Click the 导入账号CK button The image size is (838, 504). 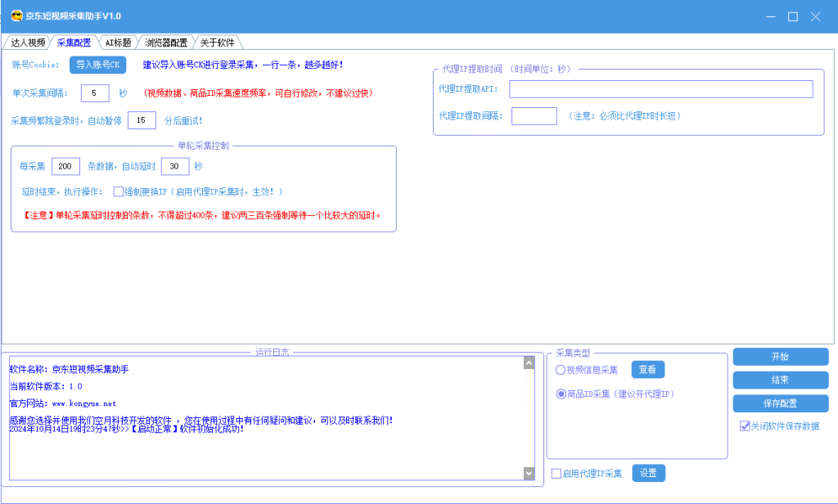(x=98, y=65)
